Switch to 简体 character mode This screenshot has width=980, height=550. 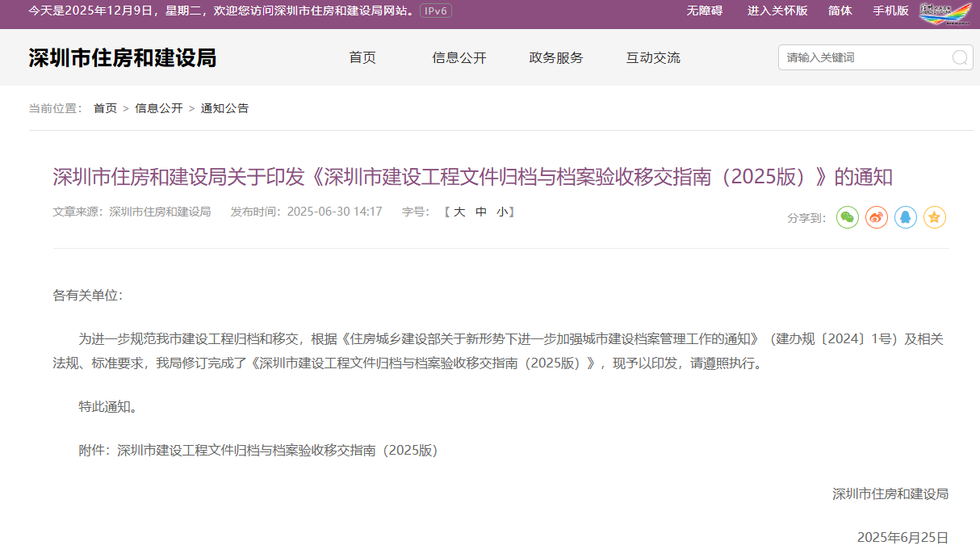pyautogui.click(x=840, y=11)
